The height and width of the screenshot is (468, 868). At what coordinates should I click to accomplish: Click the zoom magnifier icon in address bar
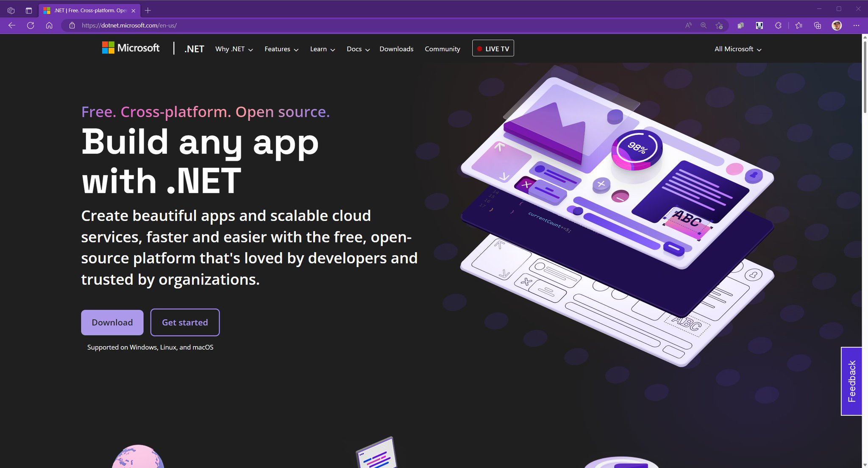(704, 25)
